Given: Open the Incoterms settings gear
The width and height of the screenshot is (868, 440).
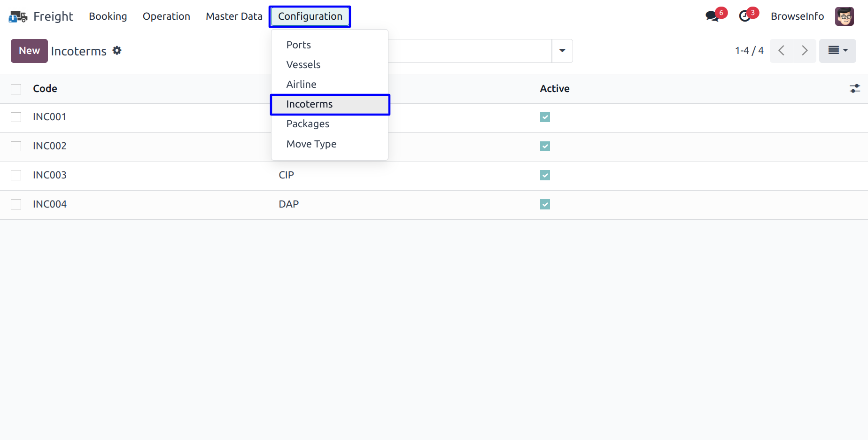Looking at the screenshot, I should click(x=117, y=50).
